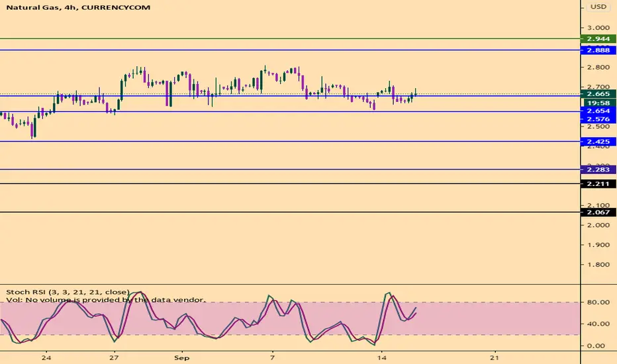Click the 7 date label on time axis

tap(272, 357)
